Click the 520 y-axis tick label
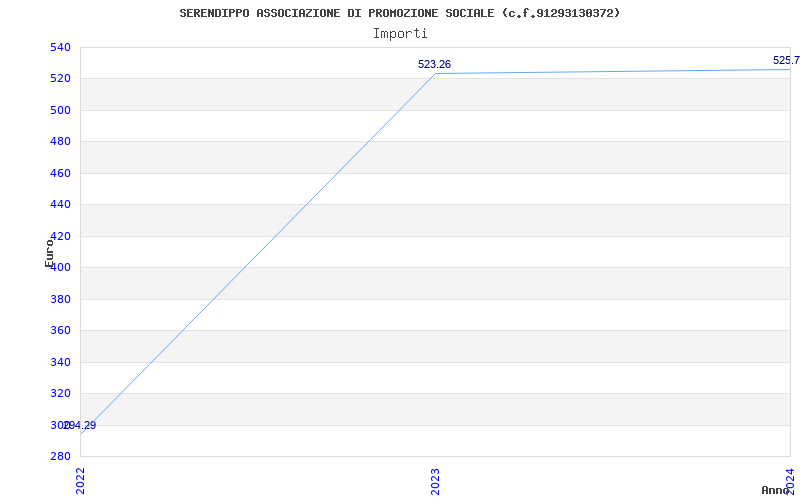 click(60, 79)
